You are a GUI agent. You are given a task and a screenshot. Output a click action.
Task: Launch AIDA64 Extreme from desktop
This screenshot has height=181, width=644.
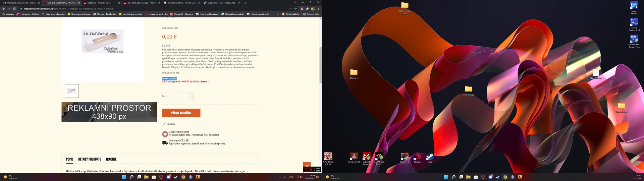(366, 157)
